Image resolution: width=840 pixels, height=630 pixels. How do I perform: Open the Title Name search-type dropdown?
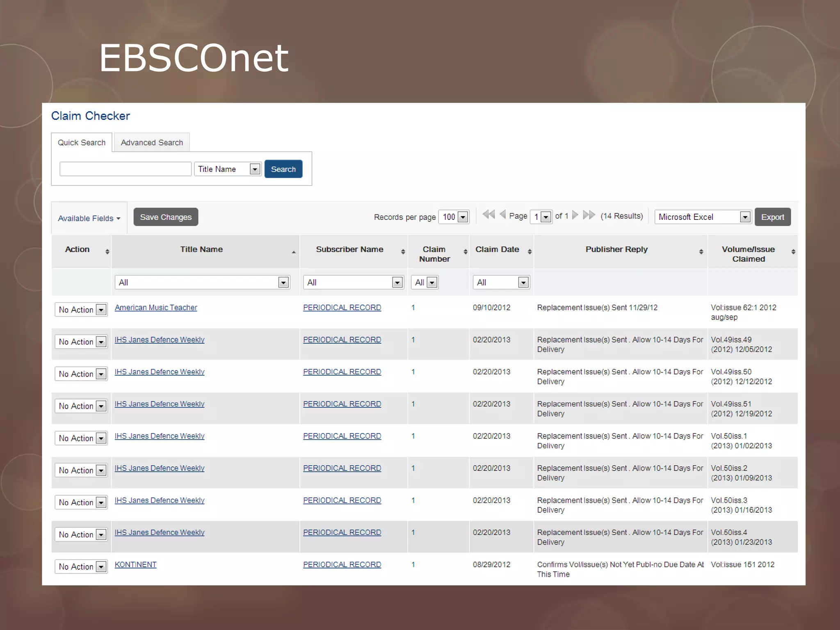[228, 169]
